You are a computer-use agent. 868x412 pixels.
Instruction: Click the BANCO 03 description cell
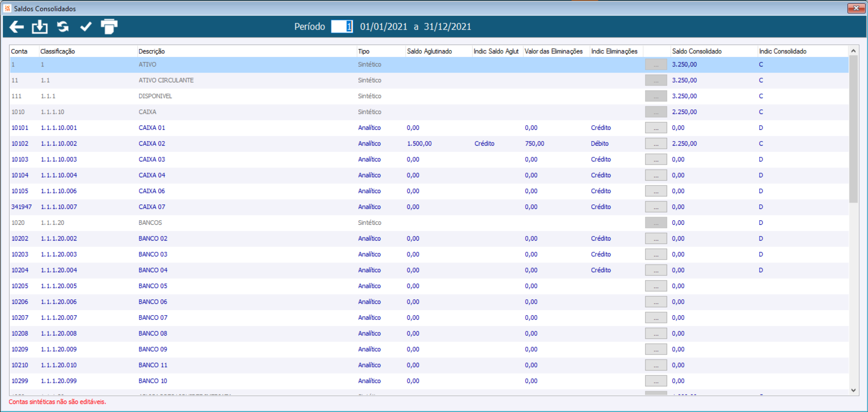153,255
